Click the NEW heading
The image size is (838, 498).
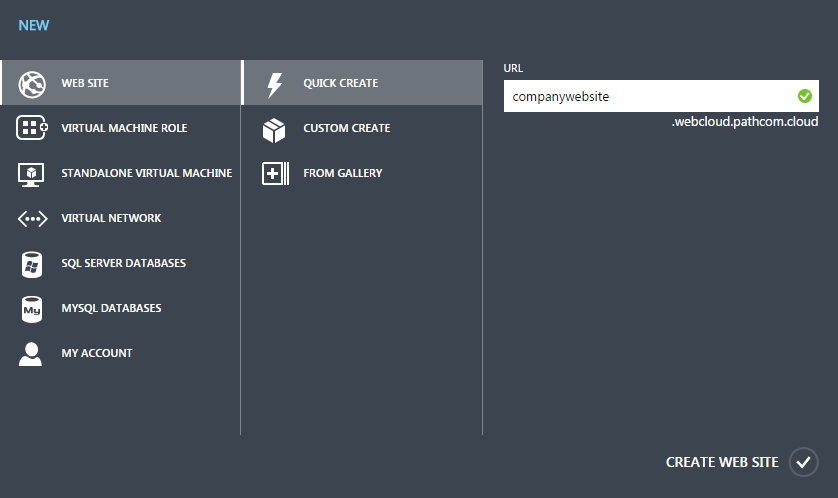tap(34, 25)
